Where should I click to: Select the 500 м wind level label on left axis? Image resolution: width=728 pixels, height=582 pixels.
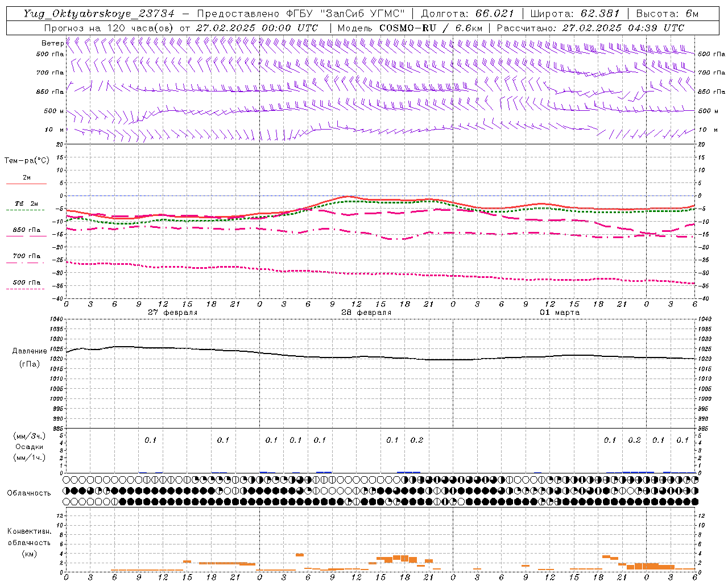tap(54, 111)
